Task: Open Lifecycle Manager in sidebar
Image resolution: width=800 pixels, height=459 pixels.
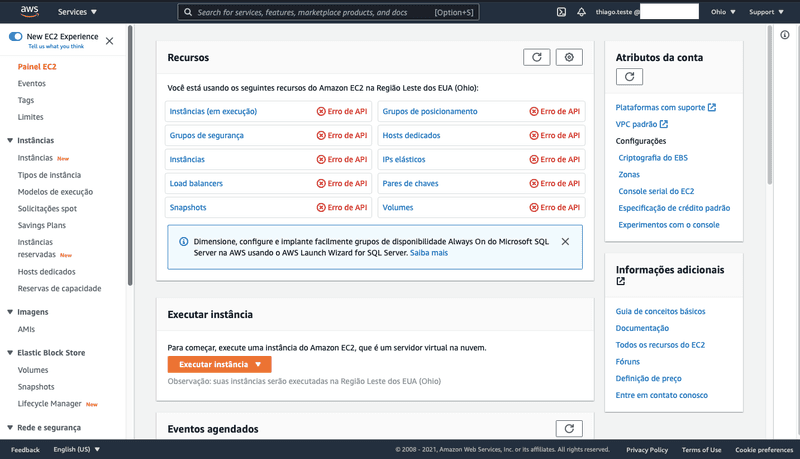Action: pyautogui.click(x=49, y=403)
